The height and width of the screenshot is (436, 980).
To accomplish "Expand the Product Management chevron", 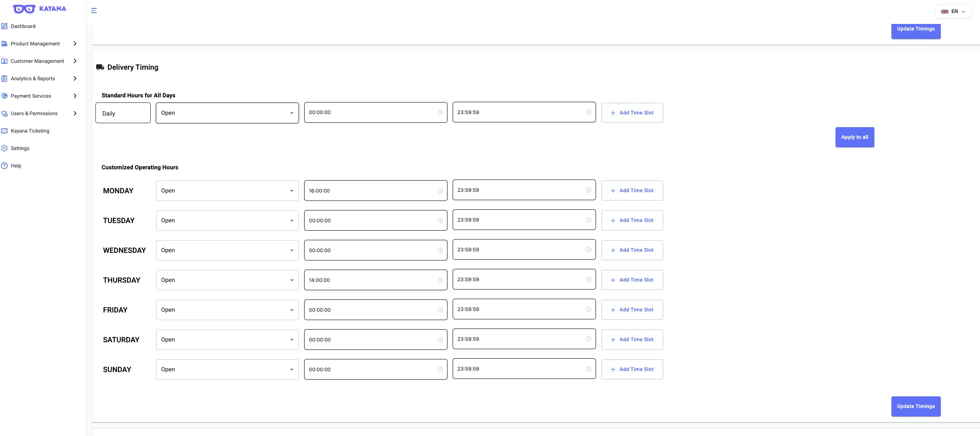I will (x=75, y=44).
